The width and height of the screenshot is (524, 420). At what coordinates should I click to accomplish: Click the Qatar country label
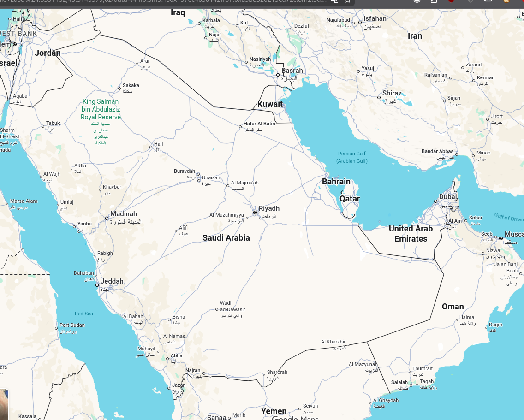point(350,199)
